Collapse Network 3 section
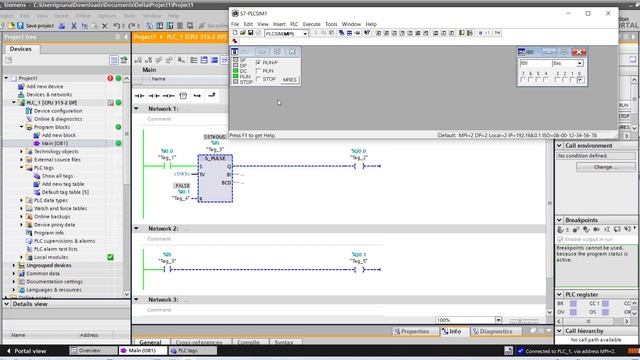Screen dimensions: 640x360 click(137, 300)
